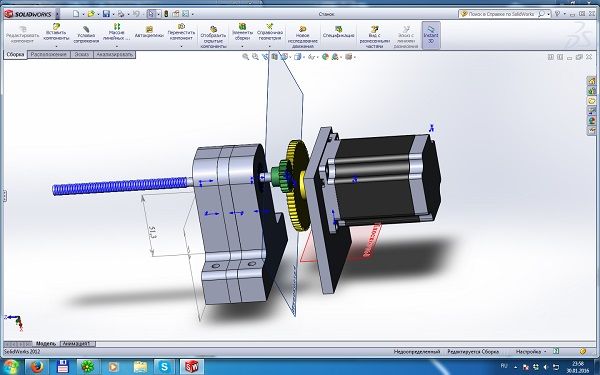This screenshot has width=600, height=375.
Task: Toggle the Select cursor tool in the top toolbar
Action: pyautogui.click(x=151, y=14)
